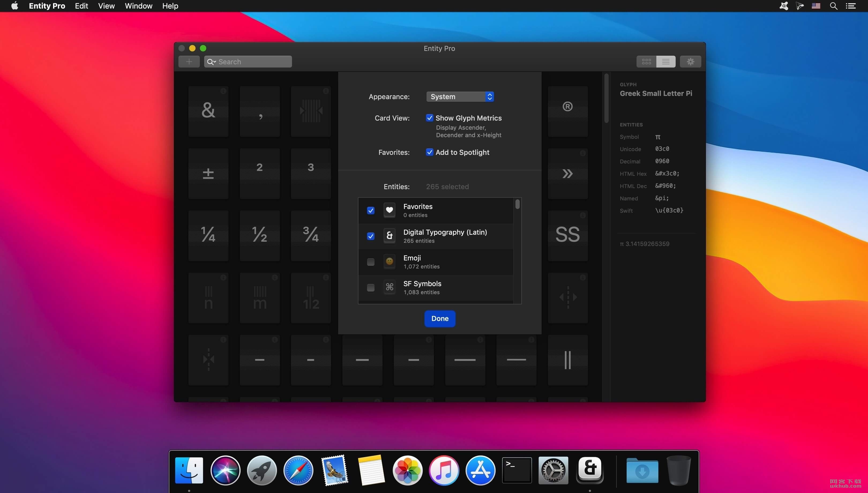Screen dimensions: 868x493
Task: Select the right double angle quote card
Action: [x=568, y=174]
